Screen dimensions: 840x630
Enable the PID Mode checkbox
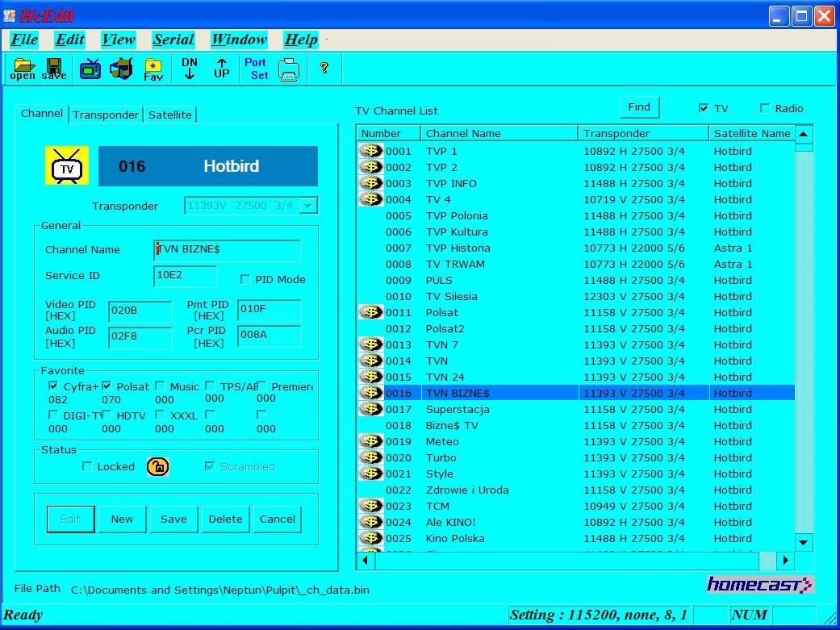245,279
